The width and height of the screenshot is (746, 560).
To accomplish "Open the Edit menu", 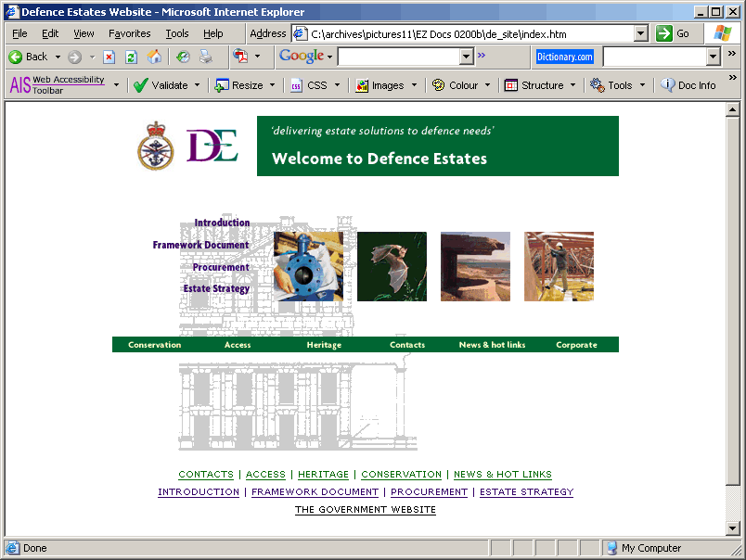I will pyautogui.click(x=50, y=33).
